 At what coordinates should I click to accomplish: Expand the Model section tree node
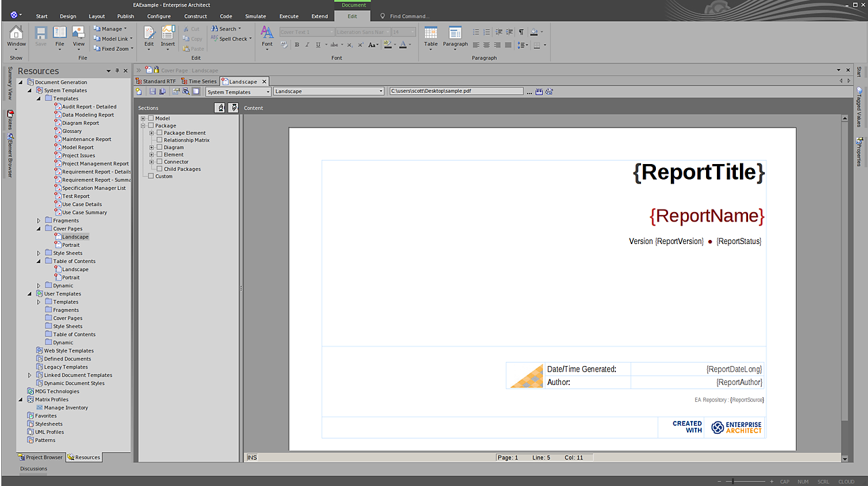pyautogui.click(x=143, y=119)
